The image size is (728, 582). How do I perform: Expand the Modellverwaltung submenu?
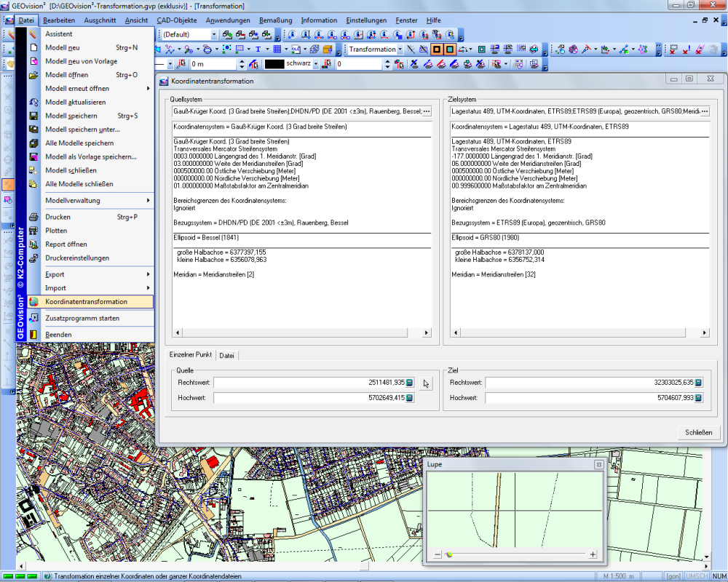[x=148, y=201]
